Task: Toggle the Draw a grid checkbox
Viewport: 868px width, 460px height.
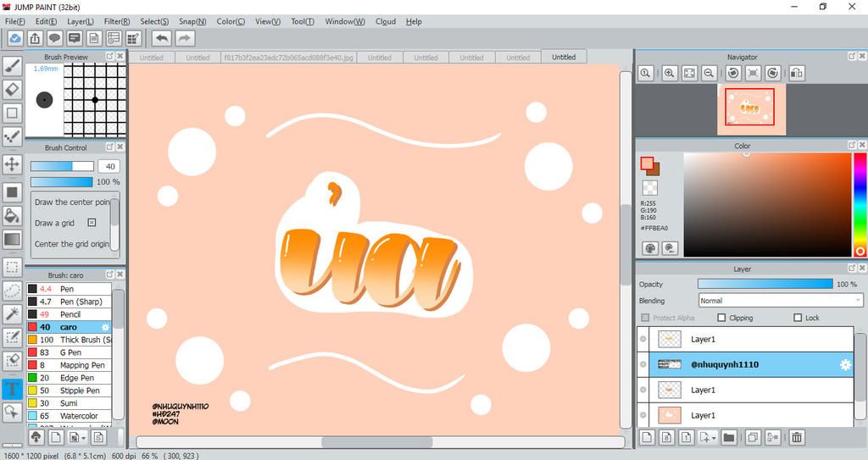Action: [x=92, y=223]
